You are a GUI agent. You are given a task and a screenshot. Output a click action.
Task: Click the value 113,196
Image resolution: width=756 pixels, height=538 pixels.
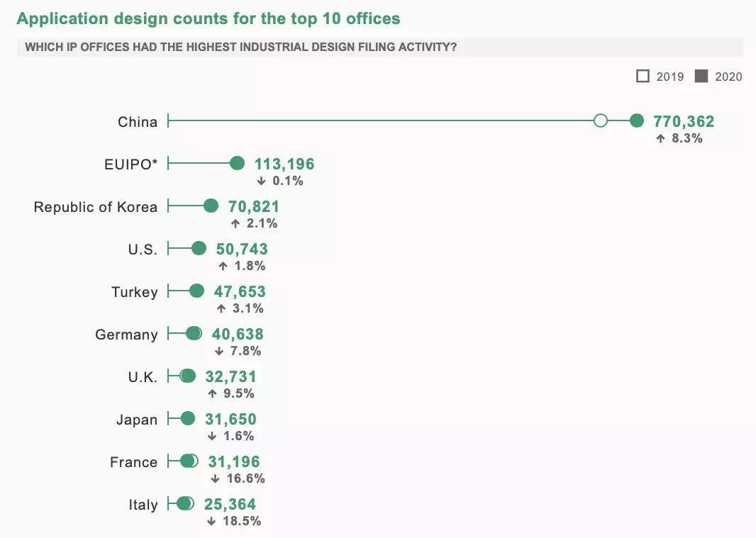click(284, 164)
